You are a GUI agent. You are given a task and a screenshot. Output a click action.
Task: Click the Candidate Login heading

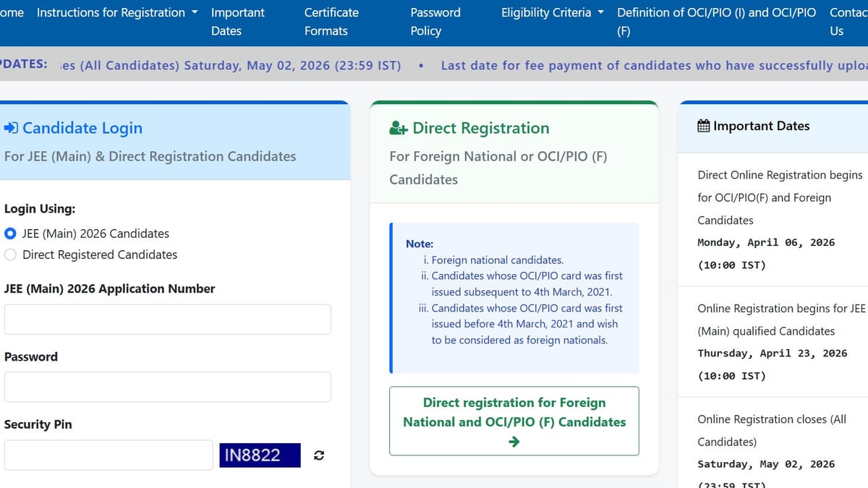point(82,128)
